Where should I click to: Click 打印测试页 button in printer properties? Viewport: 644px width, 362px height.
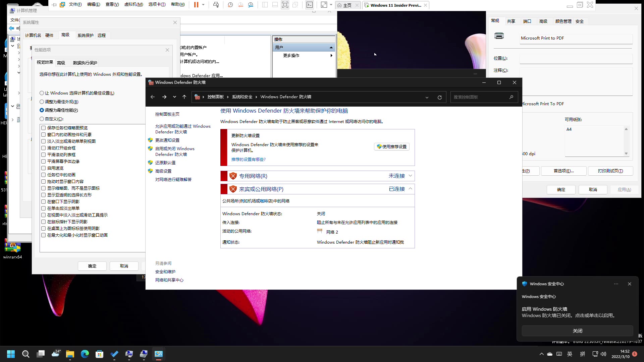tap(610, 171)
